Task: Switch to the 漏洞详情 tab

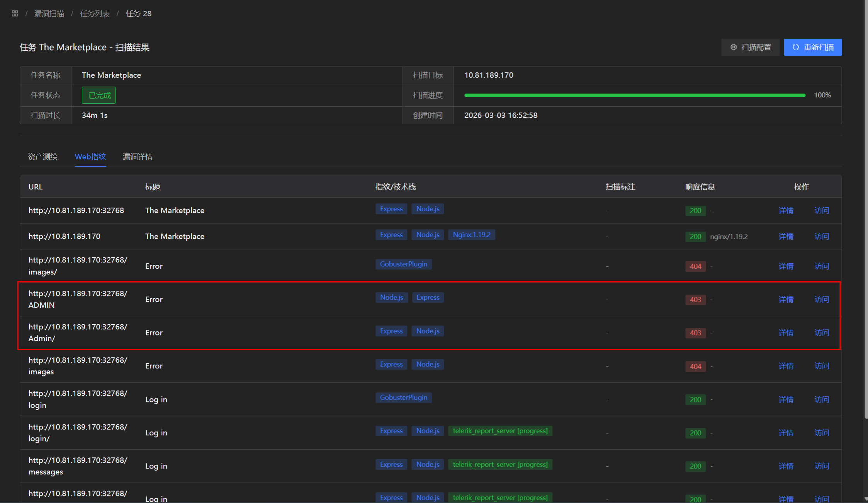Action: [x=138, y=157]
